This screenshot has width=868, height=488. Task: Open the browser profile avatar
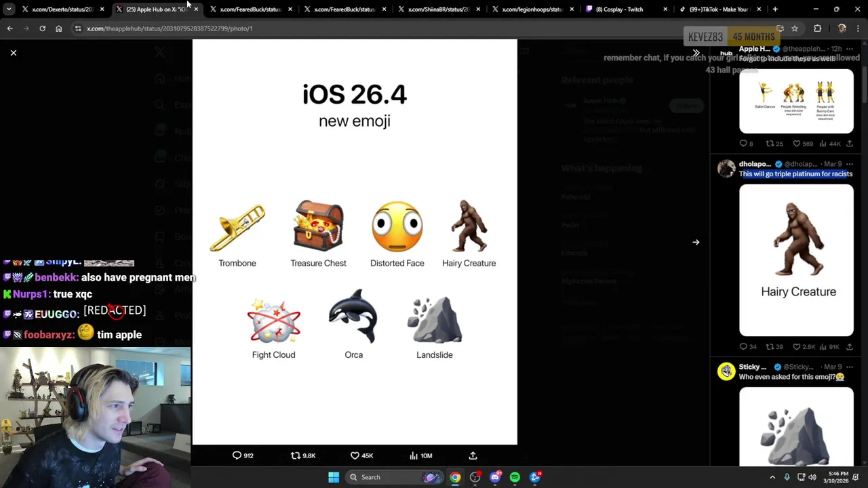tap(842, 28)
